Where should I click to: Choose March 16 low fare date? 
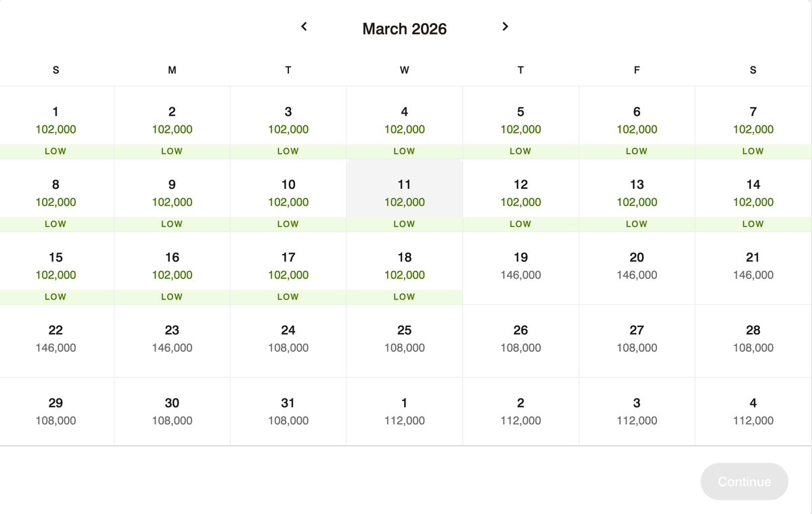(172, 267)
